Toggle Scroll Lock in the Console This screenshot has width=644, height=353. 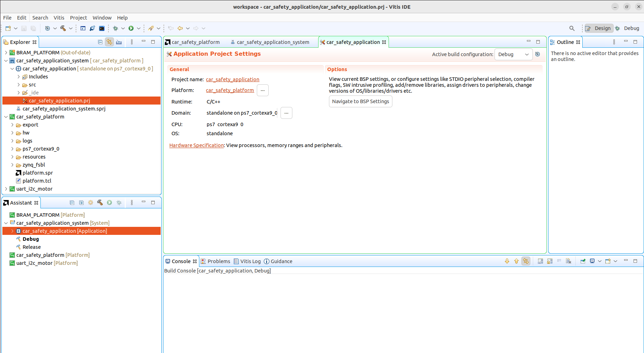[x=550, y=261]
